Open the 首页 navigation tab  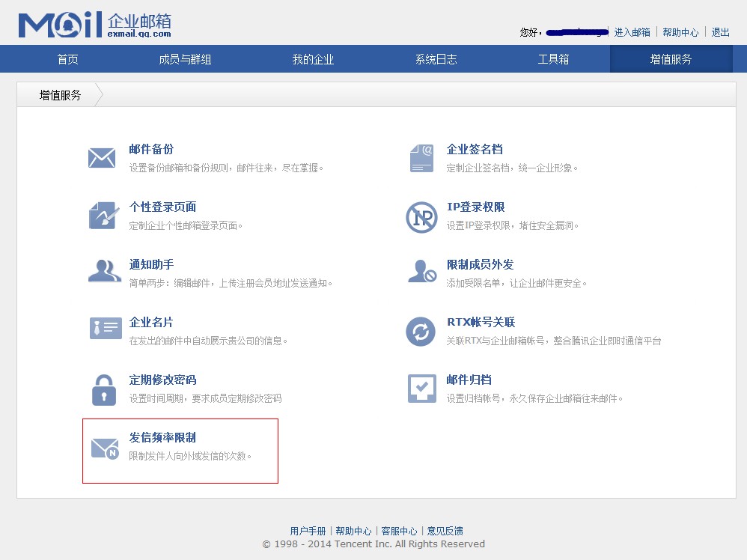pos(68,59)
